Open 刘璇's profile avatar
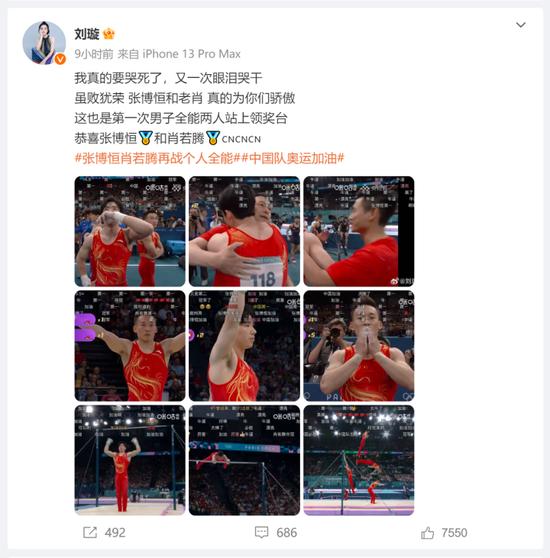Viewport: 550px width, 558px height. click(44, 43)
